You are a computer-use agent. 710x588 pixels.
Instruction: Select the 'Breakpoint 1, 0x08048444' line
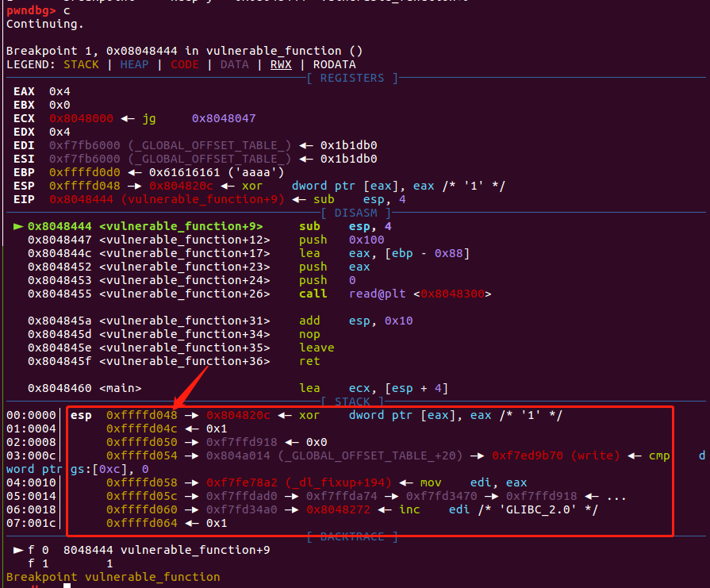click(x=184, y=51)
